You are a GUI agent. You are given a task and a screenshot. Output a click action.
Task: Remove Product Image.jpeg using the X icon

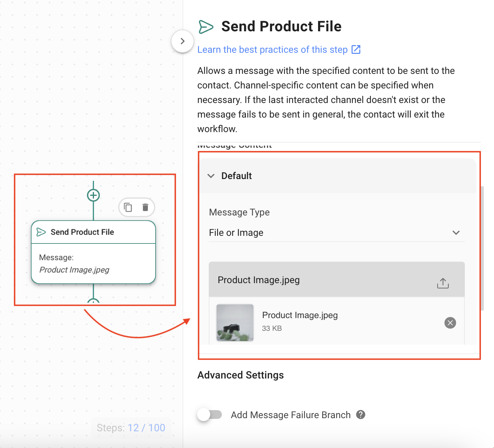pos(450,323)
